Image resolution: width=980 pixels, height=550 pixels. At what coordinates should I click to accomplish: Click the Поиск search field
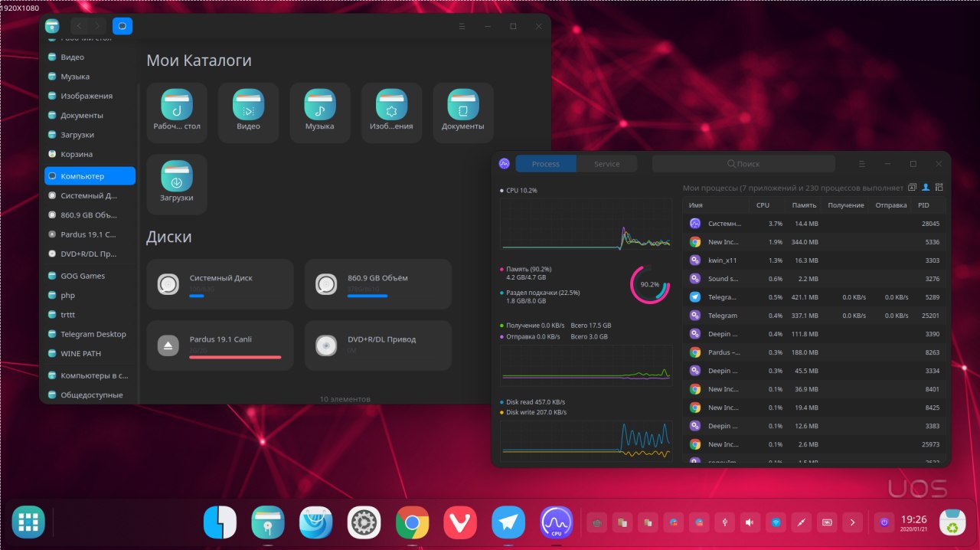[743, 164]
